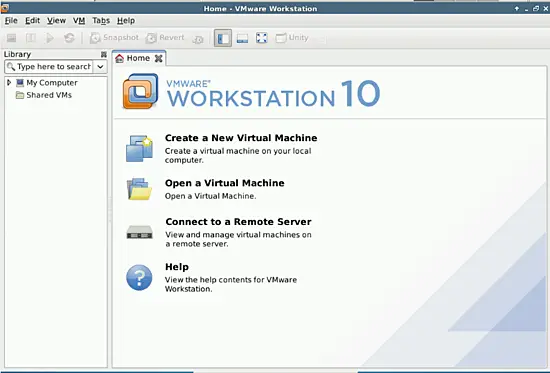
Task: Click the restart guest toolbar icon
Action: pos(69,38)
